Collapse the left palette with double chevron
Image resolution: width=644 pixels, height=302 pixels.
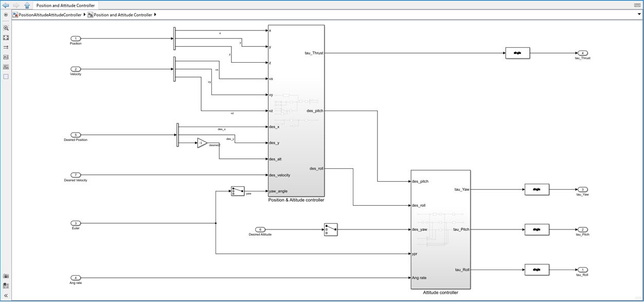tap(6, 296)
